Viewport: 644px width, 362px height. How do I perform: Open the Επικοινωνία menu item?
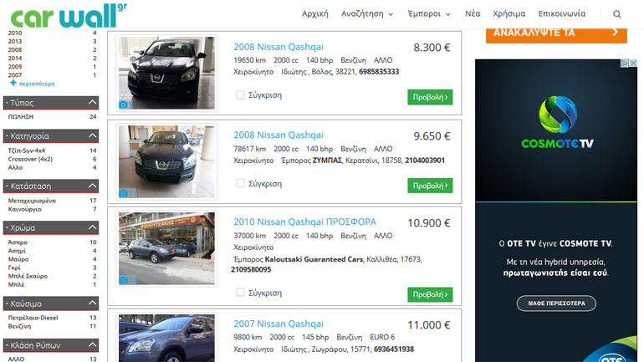click(561, 14)
